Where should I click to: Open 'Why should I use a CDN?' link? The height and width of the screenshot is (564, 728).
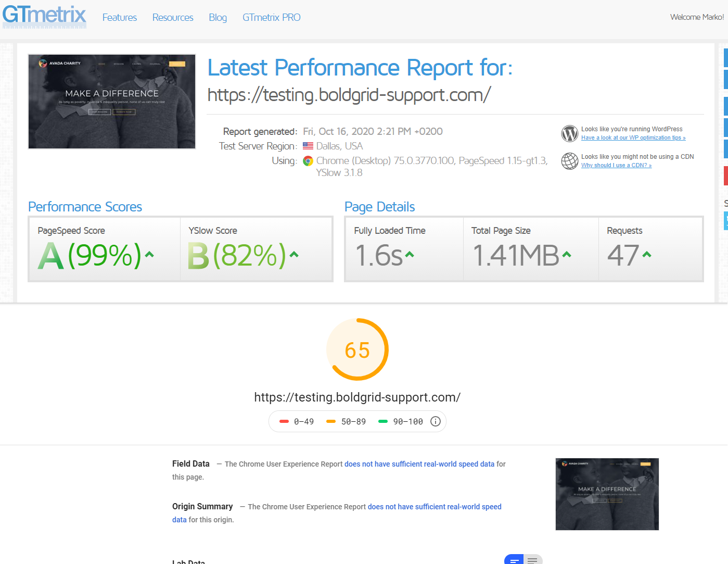[x=616, y=166]
